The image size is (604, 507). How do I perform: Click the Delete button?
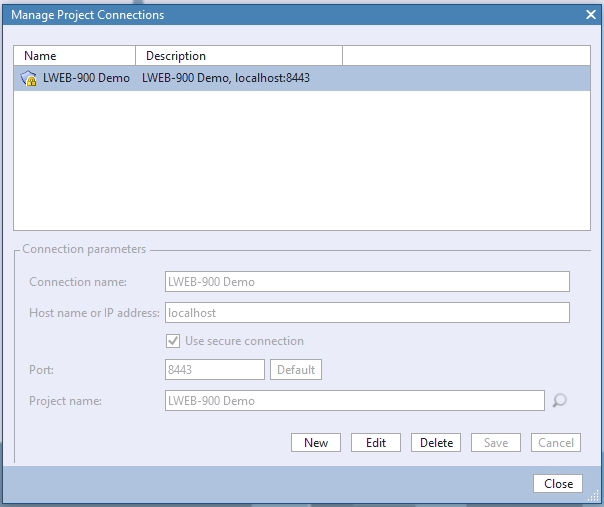pyautogui.click(x=436, y=443)
